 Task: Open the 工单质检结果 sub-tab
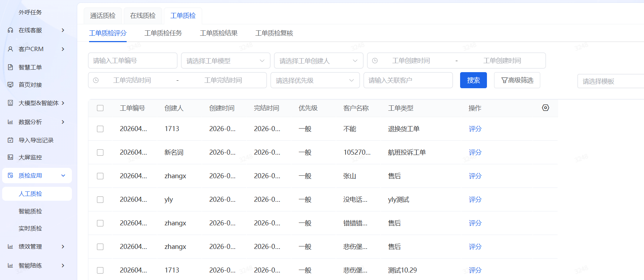tap(219, 33)
